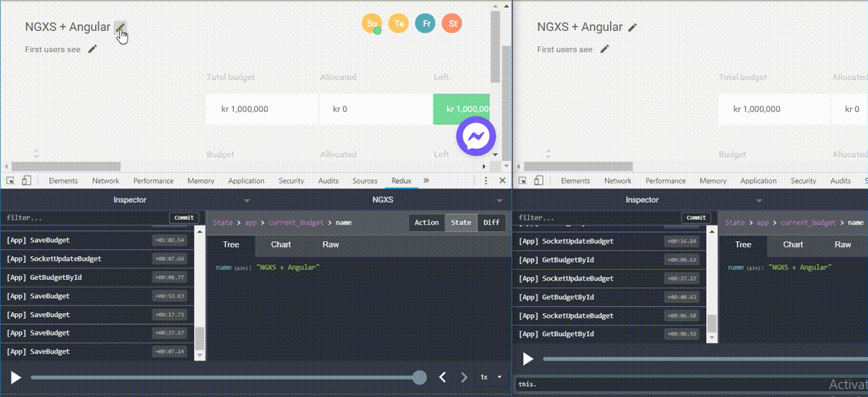Screen dimensions: 868x397
Task: Select the 'Fr' user avatar
Action: coord(426,24)
